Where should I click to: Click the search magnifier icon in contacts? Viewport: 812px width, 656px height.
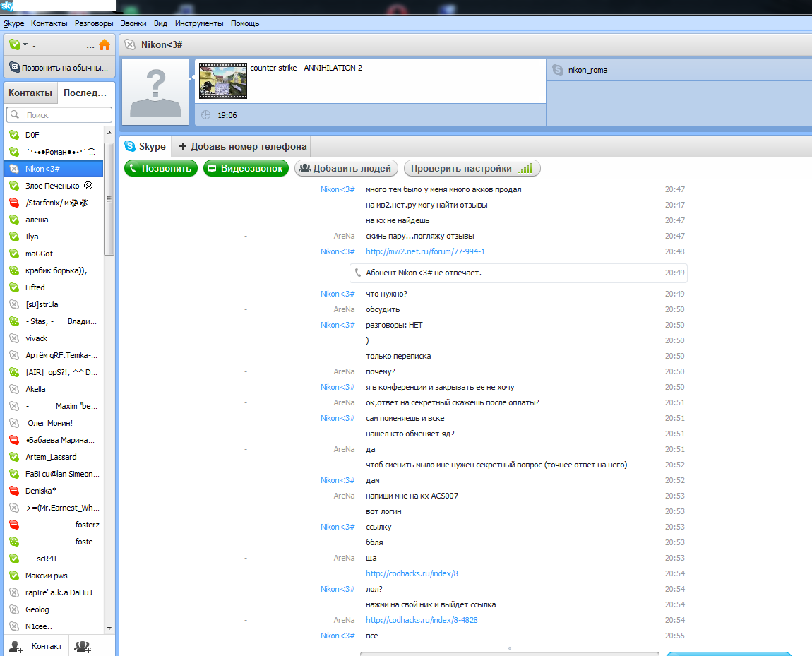point(15,114)
